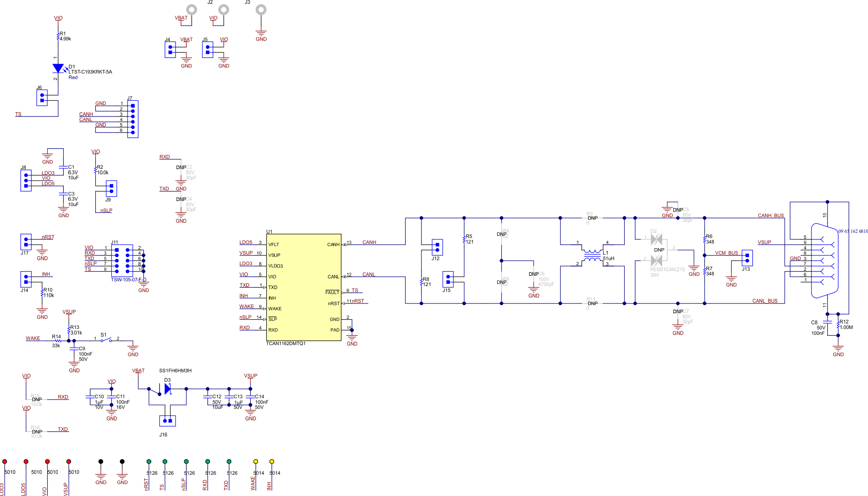Image resolution: width=868 pixels, height=496 pixels.
Task: Click the VBAT net label near J4
Action: pyautogui.click(x=185, y=39)
